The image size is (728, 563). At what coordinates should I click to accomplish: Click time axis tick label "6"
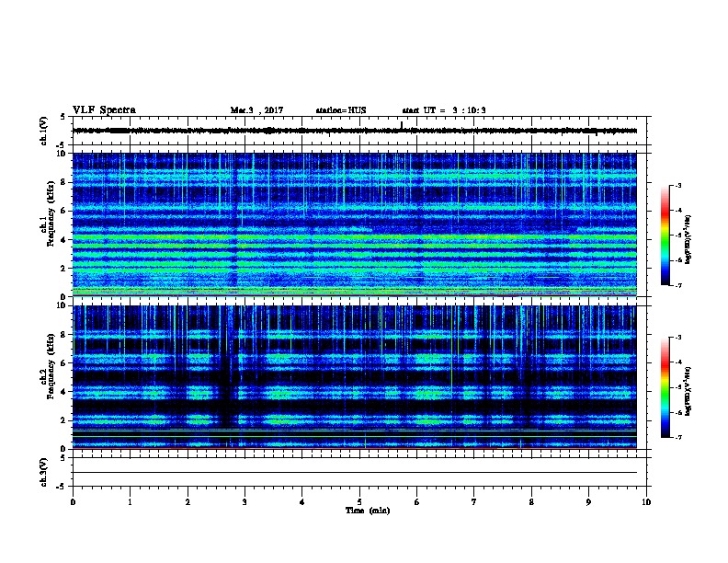point(416,502)
